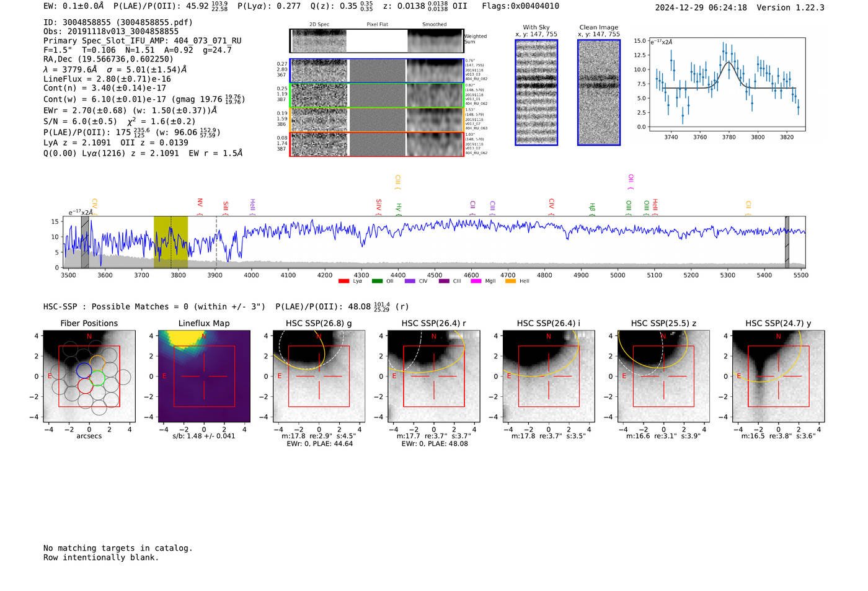Click the Gaussian emission line fit plot
Viewport: 868px width, 591px height.
[727, 84]
